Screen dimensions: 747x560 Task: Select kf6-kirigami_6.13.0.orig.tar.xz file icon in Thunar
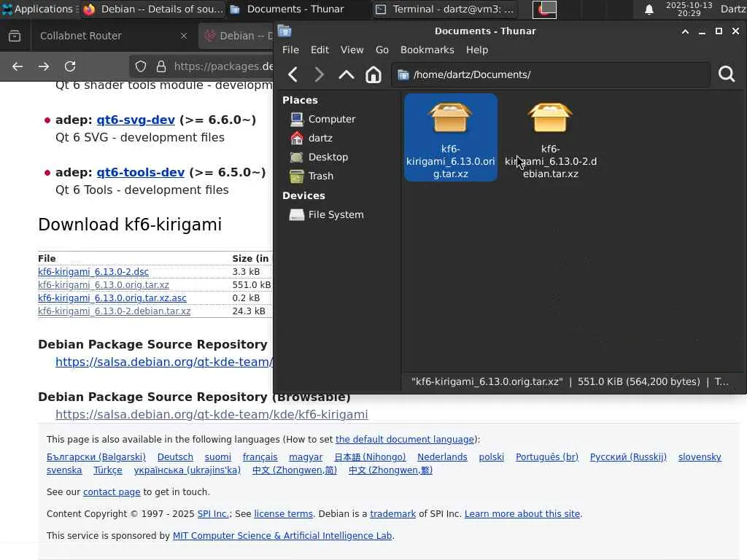pyautogui.click(x=450, y=118)
